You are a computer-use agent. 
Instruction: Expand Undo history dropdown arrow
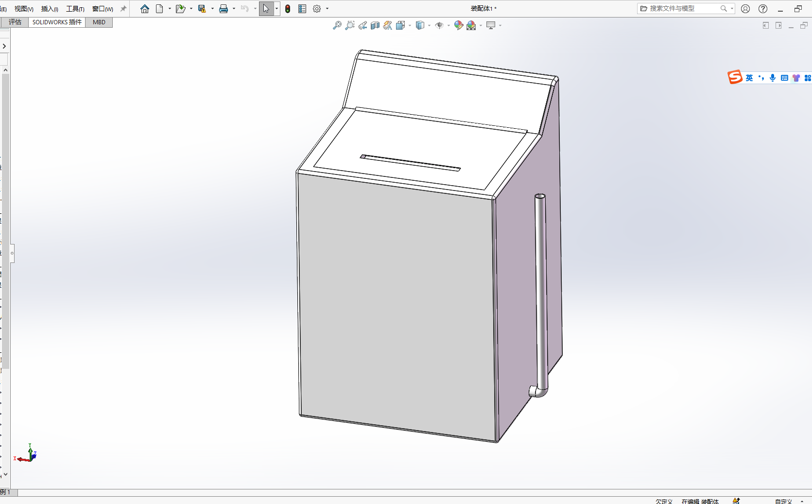click(x=255, y=9)
